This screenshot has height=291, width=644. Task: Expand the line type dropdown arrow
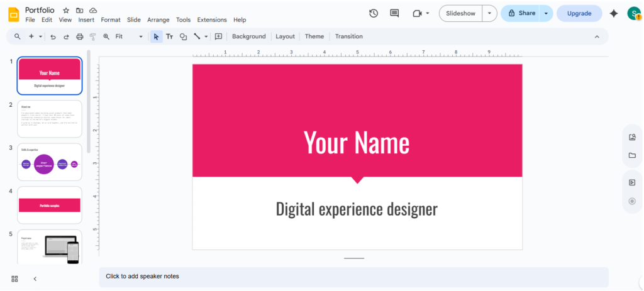point(206,36)
